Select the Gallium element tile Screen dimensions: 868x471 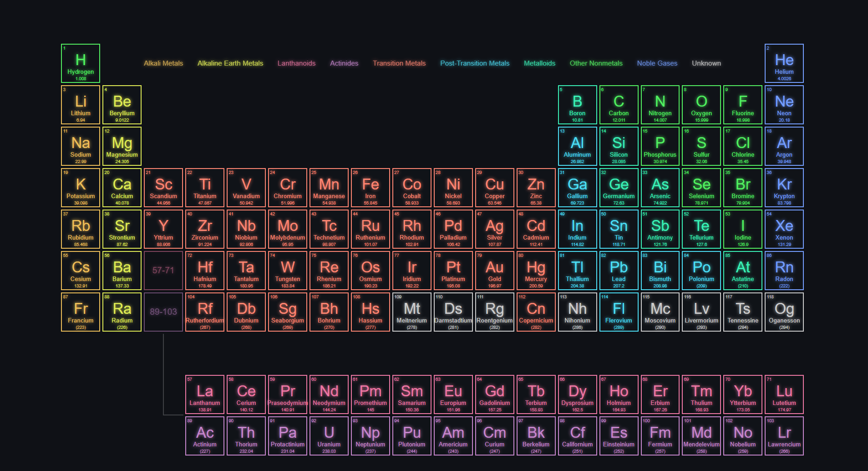coord(577,188)
